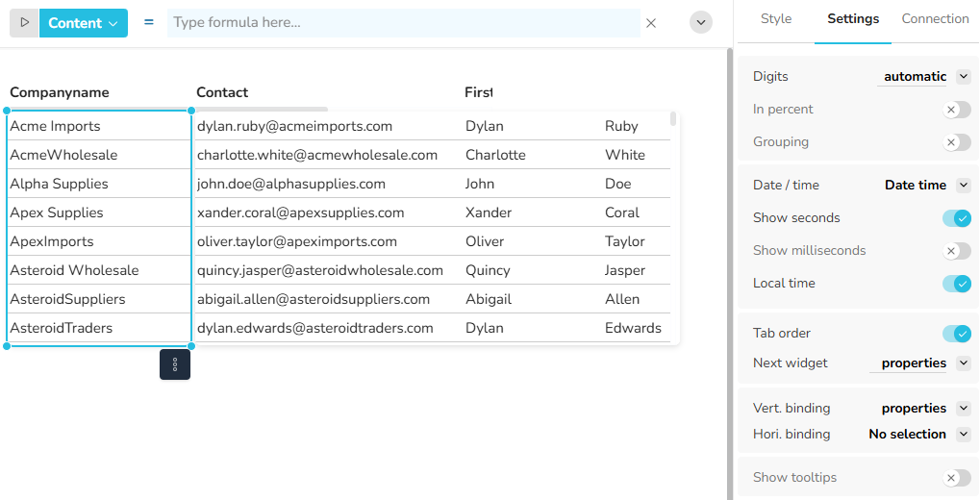This screenshot has width=980, height=500.
Task: Toggle the In percent switch
Action: point(956,110)
